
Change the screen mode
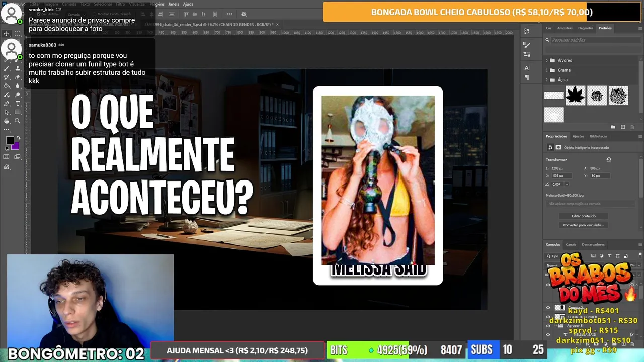coord(18,157)
